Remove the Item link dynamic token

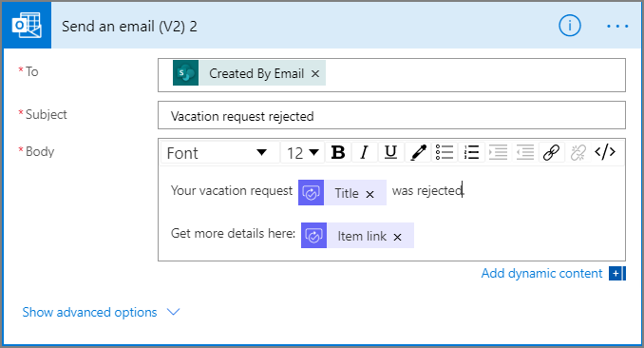pyautogui.click(x=397, y=237)
